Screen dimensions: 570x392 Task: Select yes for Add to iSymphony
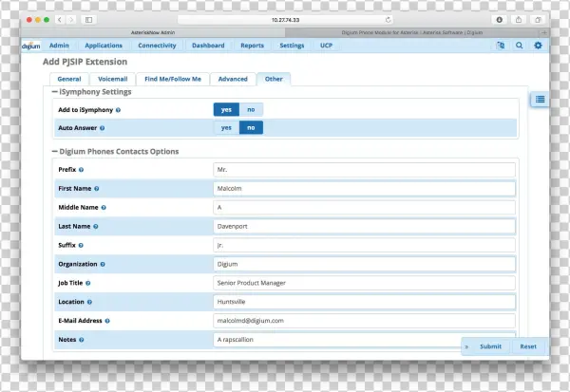coord(226,110)
